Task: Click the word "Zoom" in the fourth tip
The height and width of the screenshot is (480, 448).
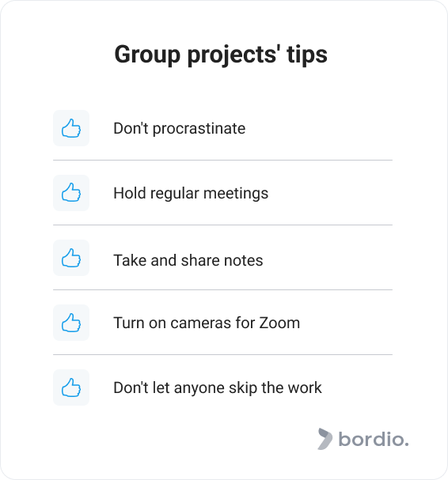Action: [279, 323]
